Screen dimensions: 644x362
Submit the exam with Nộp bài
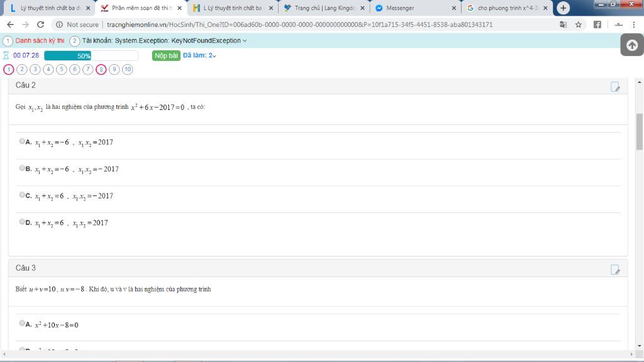[166, 55]
